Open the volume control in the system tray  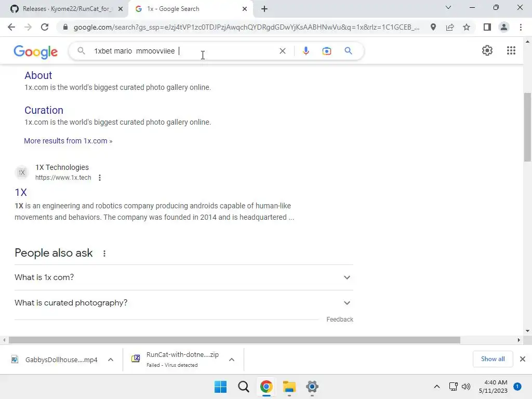click(466, 387)
